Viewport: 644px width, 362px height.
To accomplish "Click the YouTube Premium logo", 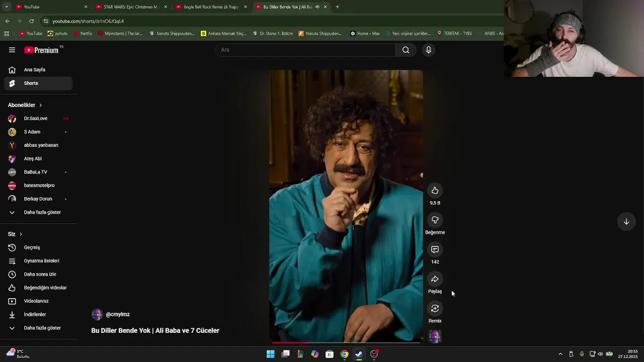I will point(41,50).
